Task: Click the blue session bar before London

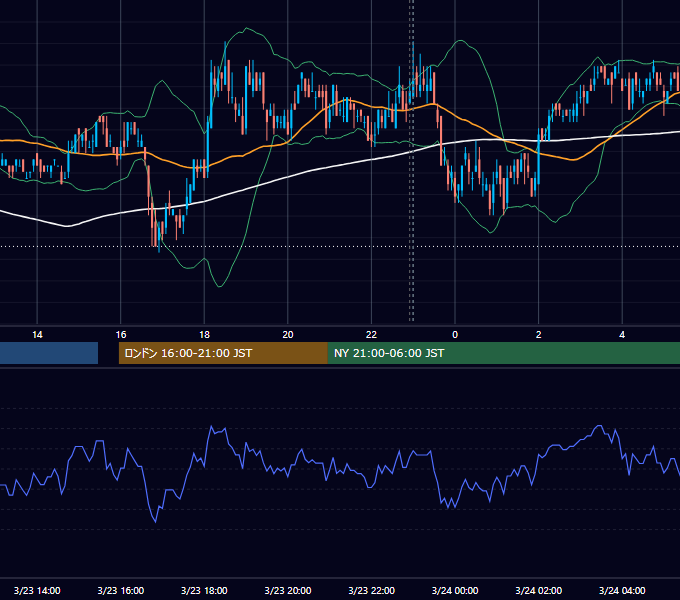Action: click(x=49, y=353)
